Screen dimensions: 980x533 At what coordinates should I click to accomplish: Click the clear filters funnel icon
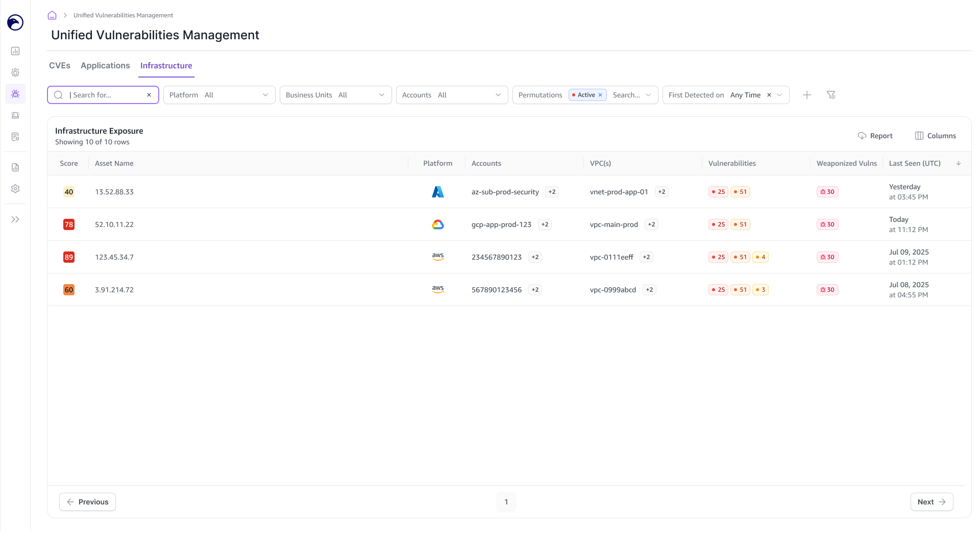click(x=831, y=95)
